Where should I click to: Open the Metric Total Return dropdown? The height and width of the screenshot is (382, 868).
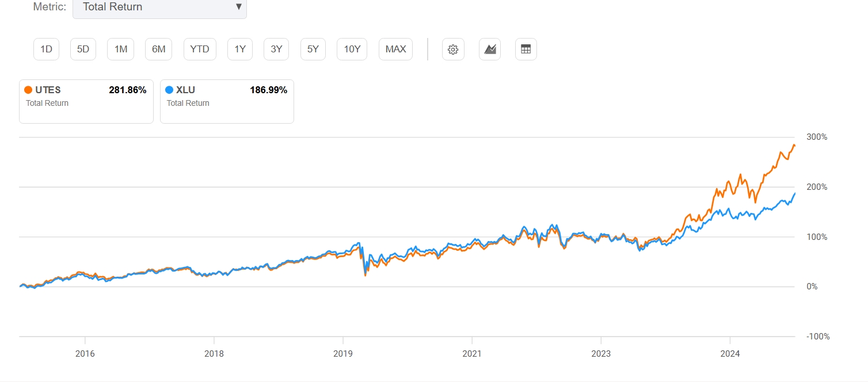(159, 7)
